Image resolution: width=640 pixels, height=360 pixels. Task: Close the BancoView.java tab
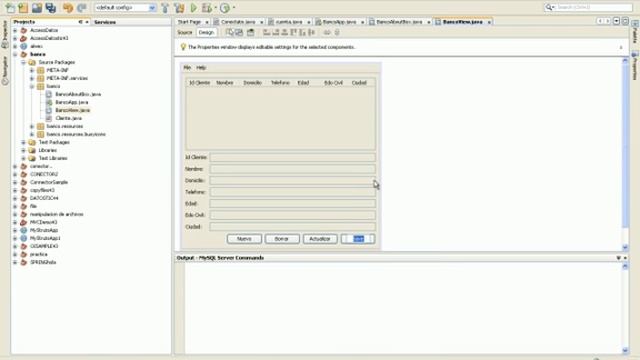(x=489, y=22)
